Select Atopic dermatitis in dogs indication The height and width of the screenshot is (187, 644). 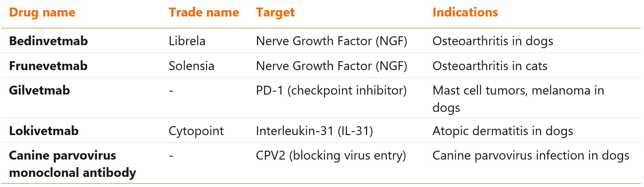[502, 131]
